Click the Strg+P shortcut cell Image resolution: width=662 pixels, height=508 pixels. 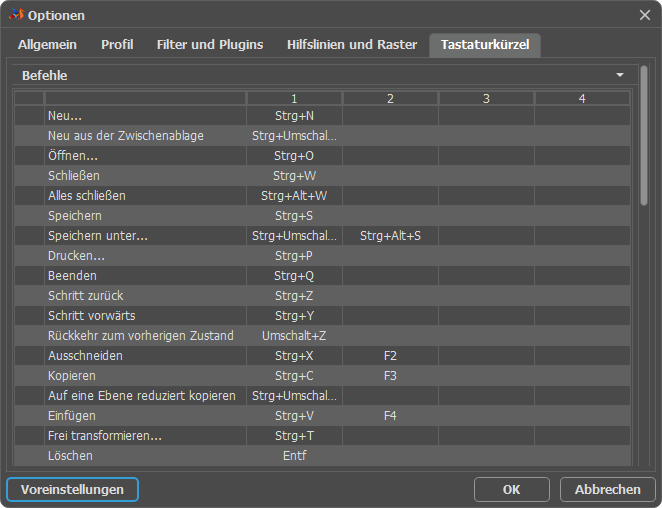tap(294, 255)
